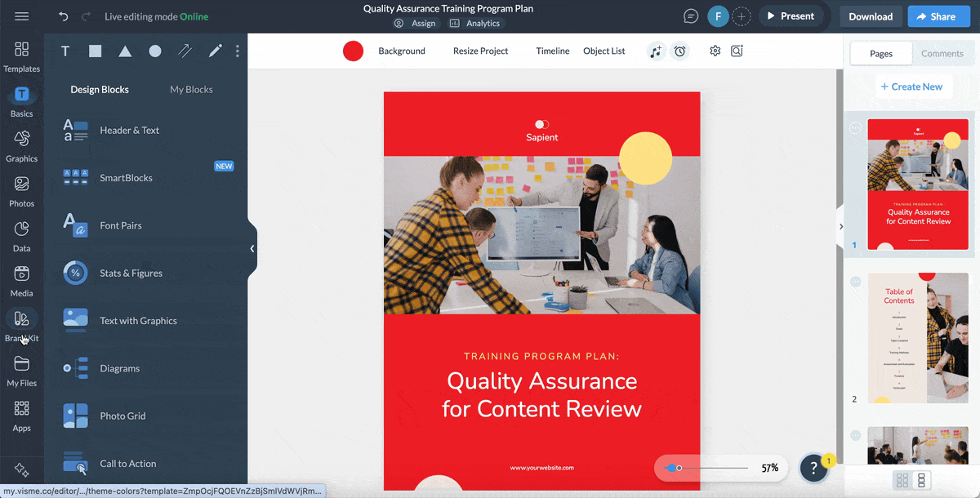Open the Templates sidebar panel
The height and width of the screenshot is (498, 980).
coord(22,57)
